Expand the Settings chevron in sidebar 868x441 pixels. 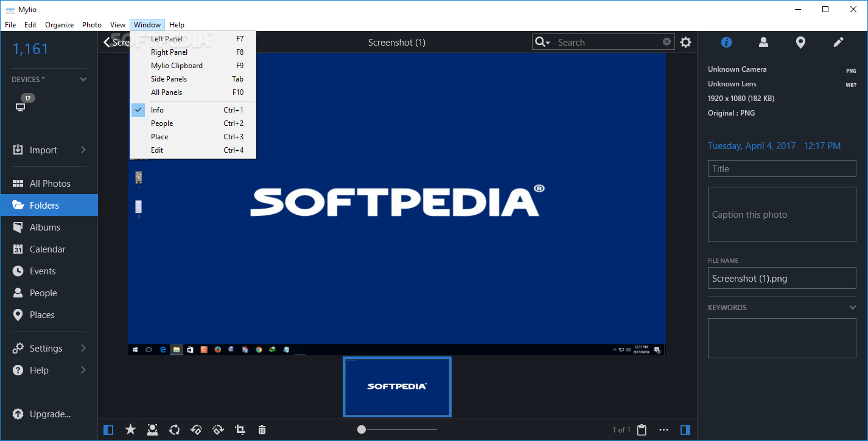[x=83, y=349]
